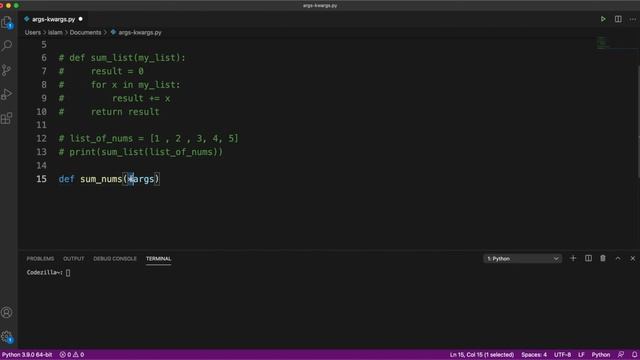Image resolution: width=640 pixels, height=360 pixels.
Task: Open editor More Actions ellipsis
Action: [633, 19]
